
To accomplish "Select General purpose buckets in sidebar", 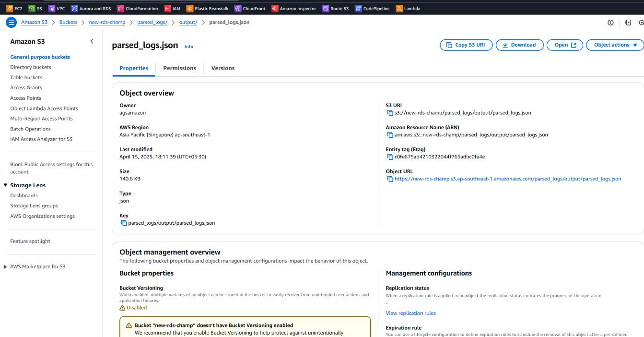I will (40, 57).
